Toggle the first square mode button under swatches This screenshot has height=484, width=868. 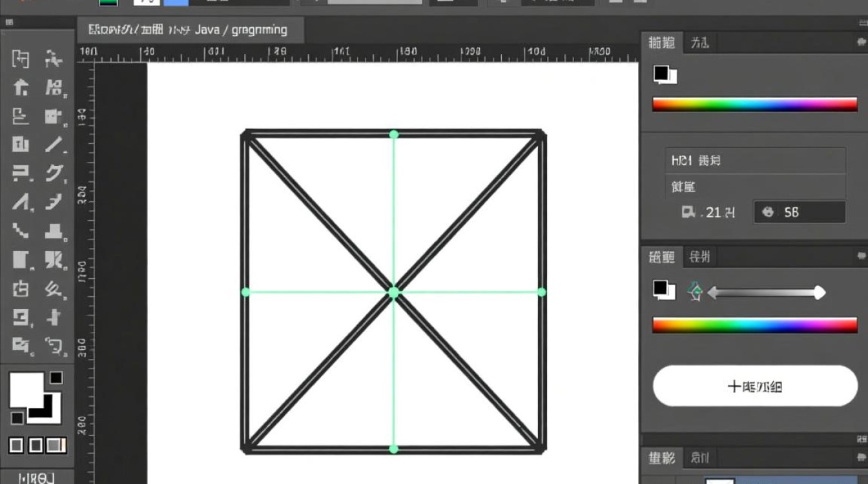[x=17, y=445]
